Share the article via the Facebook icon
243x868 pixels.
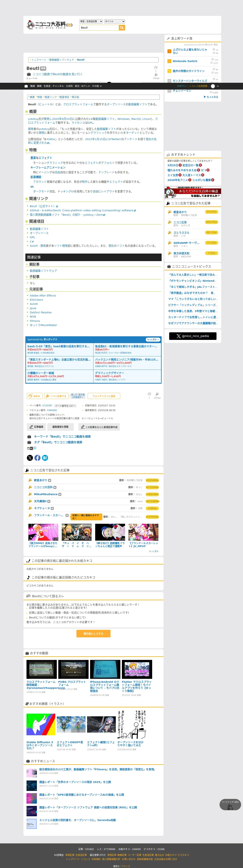[37, 458]
